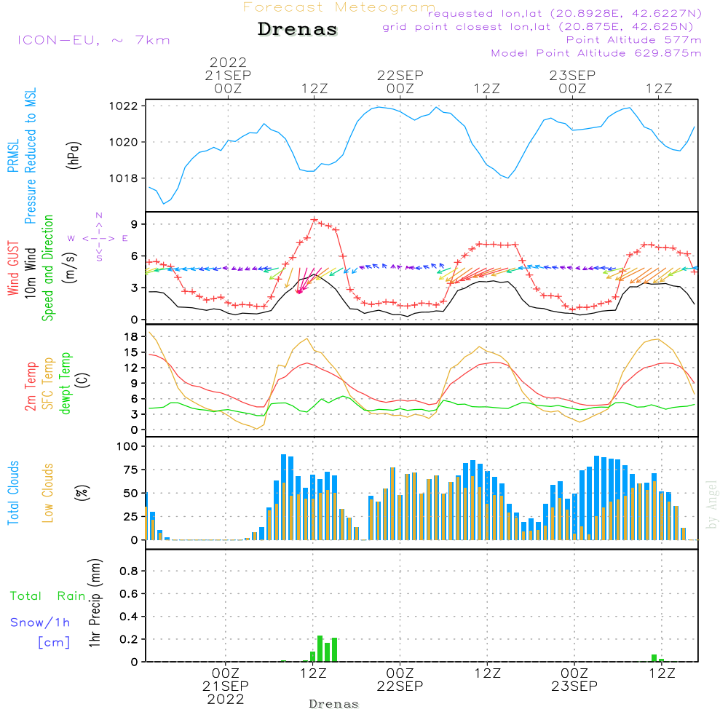Click the green 'Total Rain' legend label
The image size is (728, 728).
[48, 596]
